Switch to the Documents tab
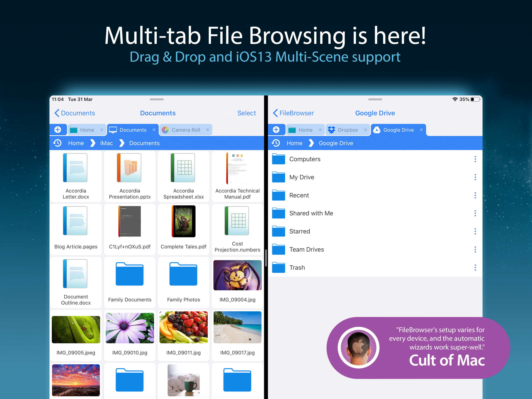532x399 pixels. click(x=133, y=130)
